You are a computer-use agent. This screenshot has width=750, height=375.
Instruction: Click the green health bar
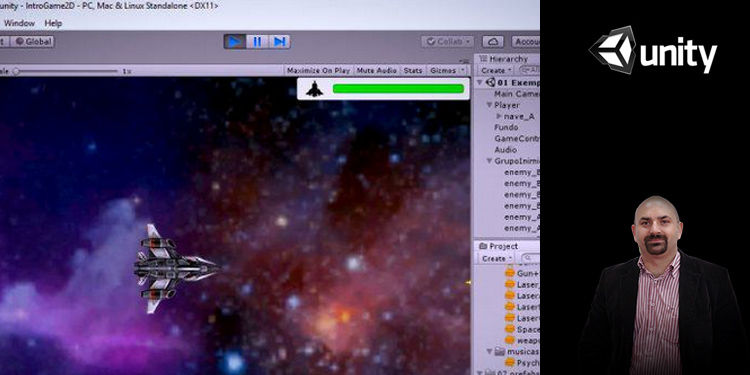coord(398,88)
